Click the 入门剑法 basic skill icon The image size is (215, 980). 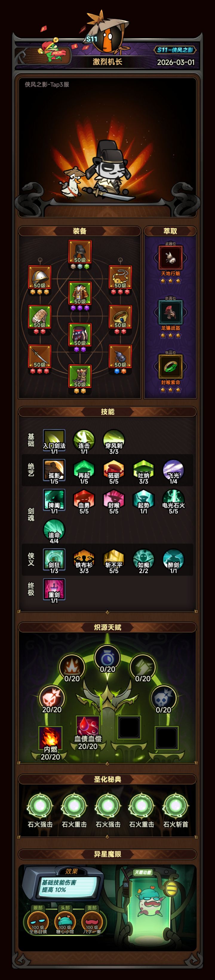[54, 441]
